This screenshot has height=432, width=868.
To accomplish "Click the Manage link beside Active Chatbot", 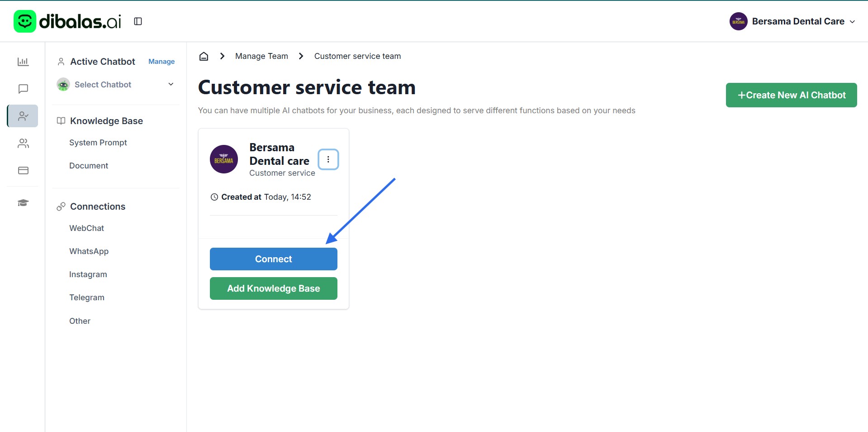I will pos(161,62).
